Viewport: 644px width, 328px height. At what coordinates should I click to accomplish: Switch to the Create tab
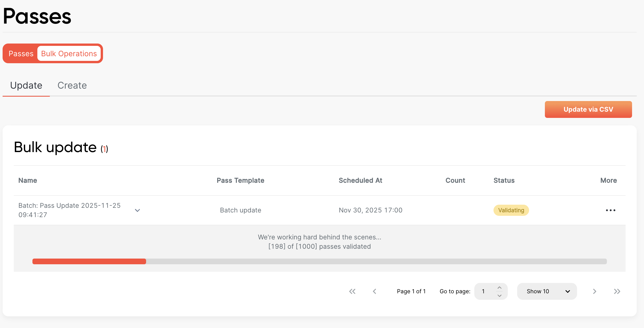72,85
